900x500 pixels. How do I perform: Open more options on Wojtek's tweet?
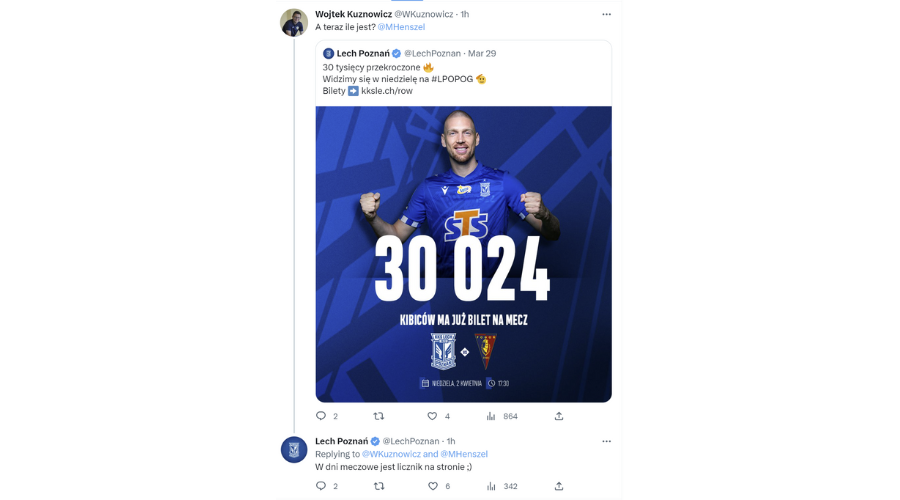607,14
